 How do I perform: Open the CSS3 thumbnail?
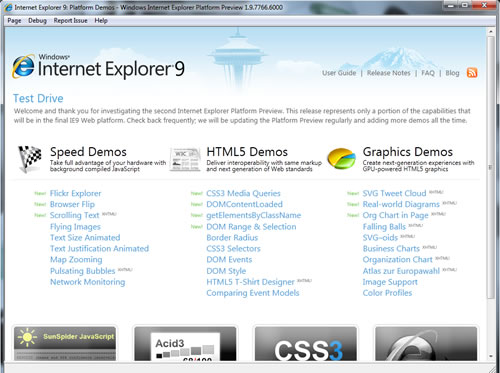point(306,343)
